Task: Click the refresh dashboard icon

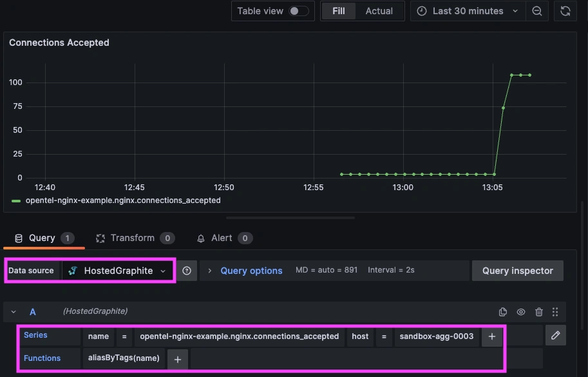Action: 565,11
